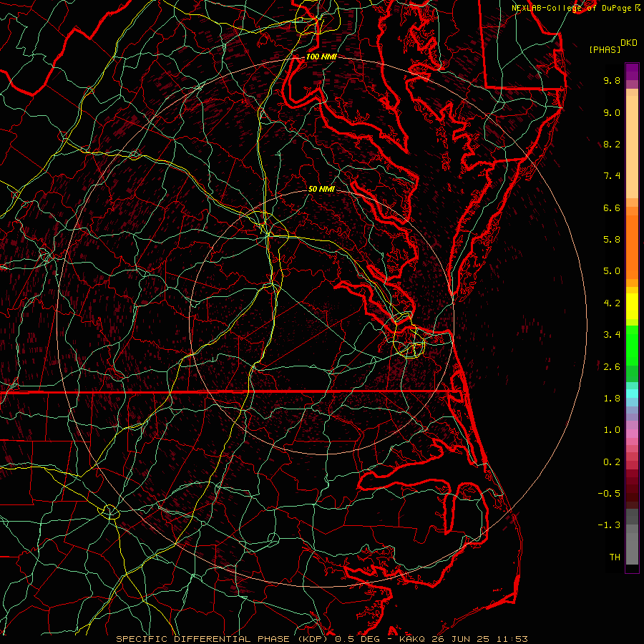This screenshot has width=644, height=644.
Task: Click the 8.2 scale value
Action: (x=612, y=144)
